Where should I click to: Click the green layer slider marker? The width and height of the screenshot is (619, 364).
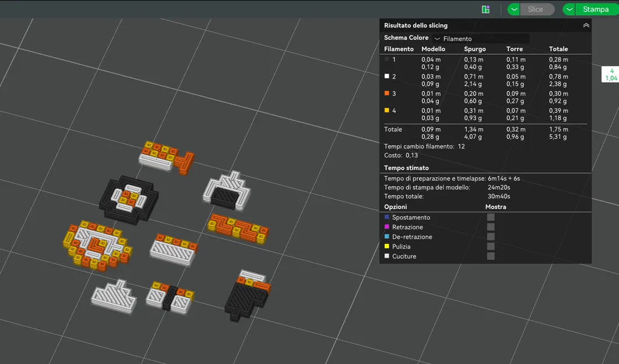(610, 75)
